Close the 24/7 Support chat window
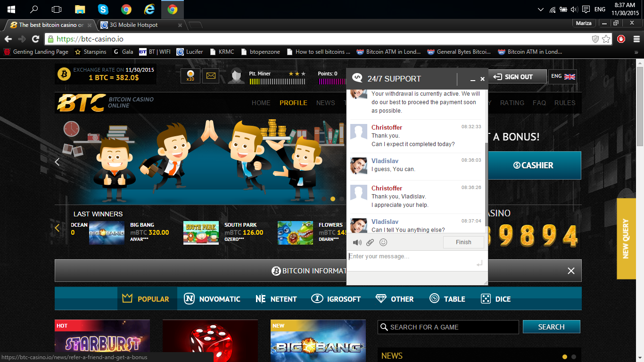 (482, 79)
